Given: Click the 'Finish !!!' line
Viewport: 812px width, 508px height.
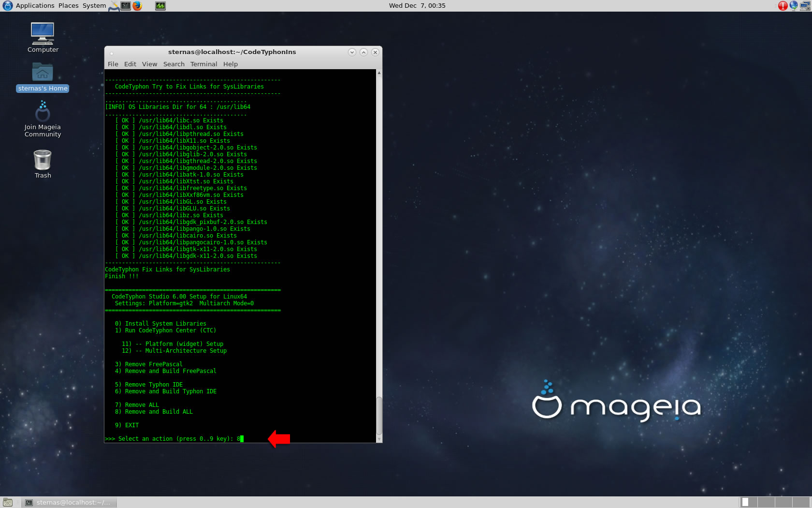Looking at the screenshot, I should (x=122, y=276).
